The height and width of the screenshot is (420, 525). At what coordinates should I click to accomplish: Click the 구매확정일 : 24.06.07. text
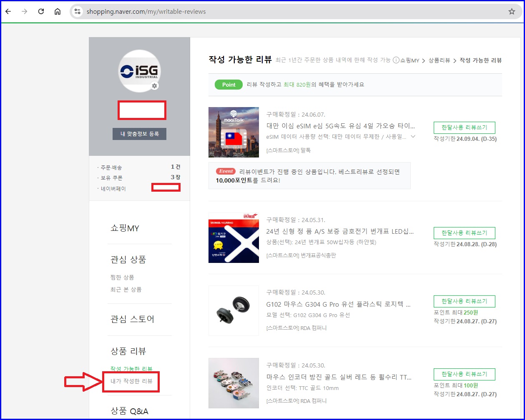point(296,115)
